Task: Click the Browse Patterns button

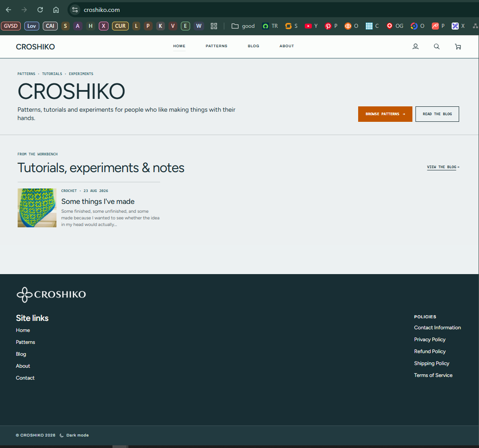Action: pos(385,114)
